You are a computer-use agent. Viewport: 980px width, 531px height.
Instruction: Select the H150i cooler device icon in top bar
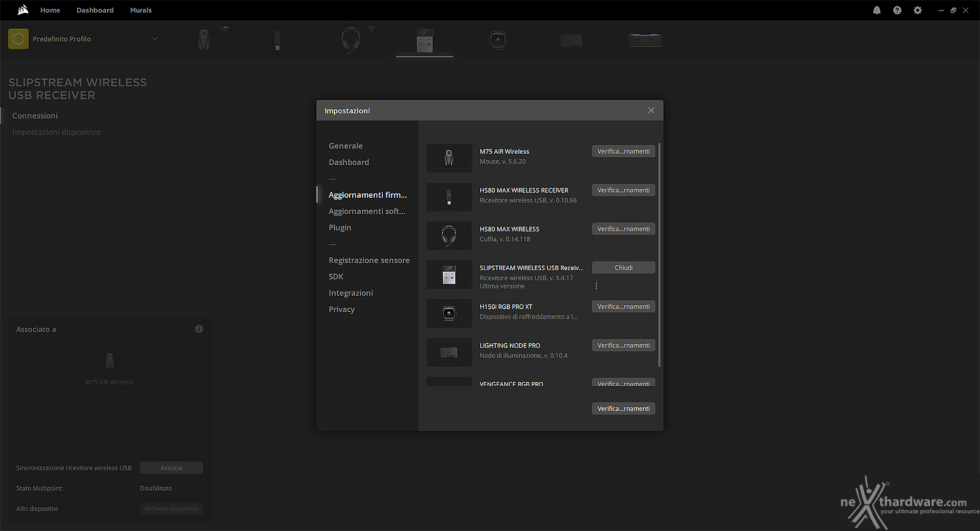click(498, 40)
